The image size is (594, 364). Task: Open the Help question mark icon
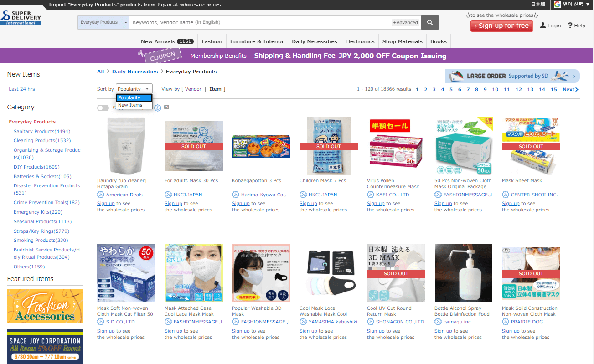click(x=570, y=26)
